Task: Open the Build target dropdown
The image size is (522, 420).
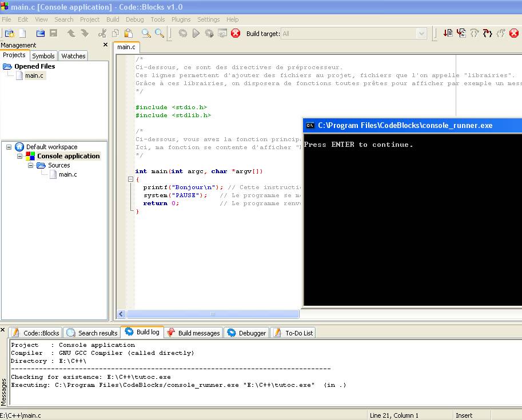Action: click(422, 34)
